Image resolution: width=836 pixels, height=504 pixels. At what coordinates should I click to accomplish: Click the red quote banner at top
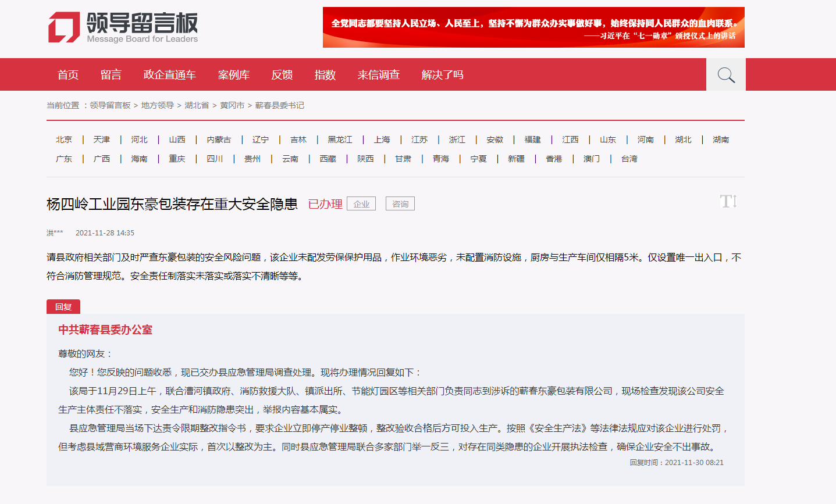533,27
